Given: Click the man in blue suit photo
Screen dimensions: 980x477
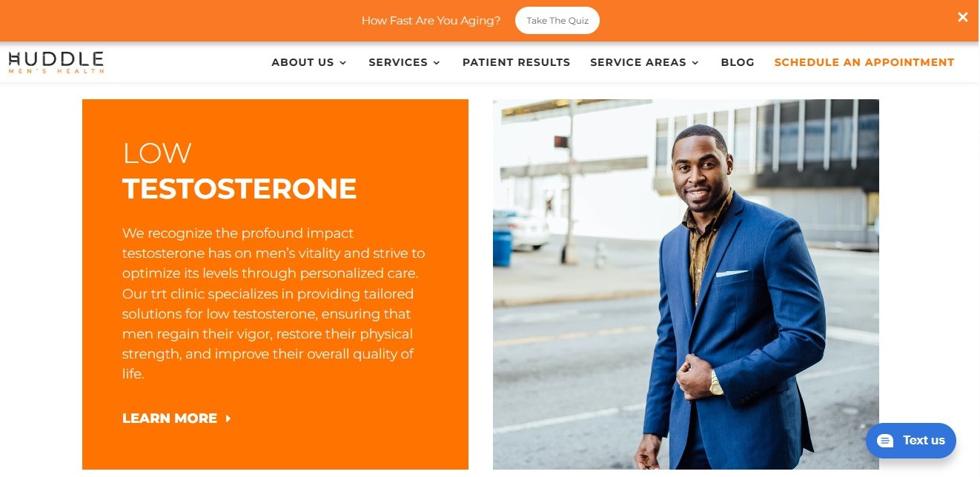Looking at the screenshot, I should click(x=686, y=284).
